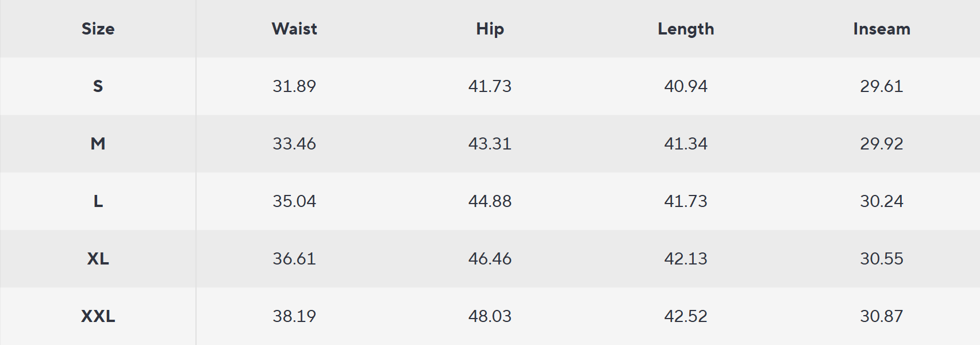Image resolution: width=980 pixels, height=345 pixels.
Task: Click waist value 38.19 for size XXL
Action: (x=294, y=316)
